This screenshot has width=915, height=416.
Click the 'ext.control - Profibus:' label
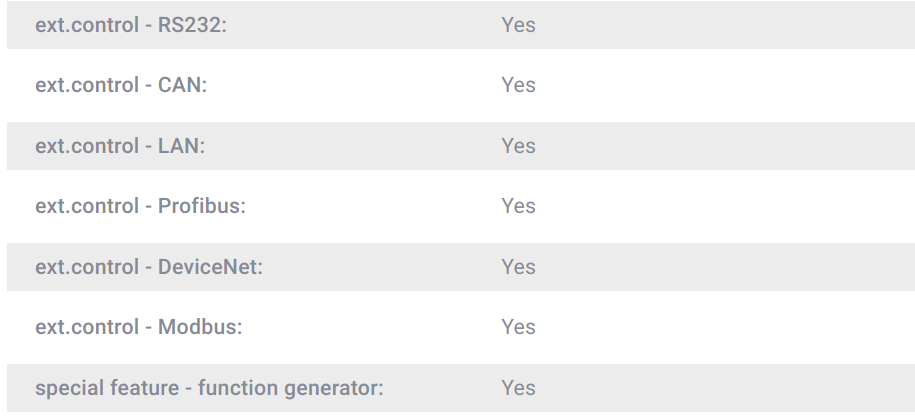point(140,206)
